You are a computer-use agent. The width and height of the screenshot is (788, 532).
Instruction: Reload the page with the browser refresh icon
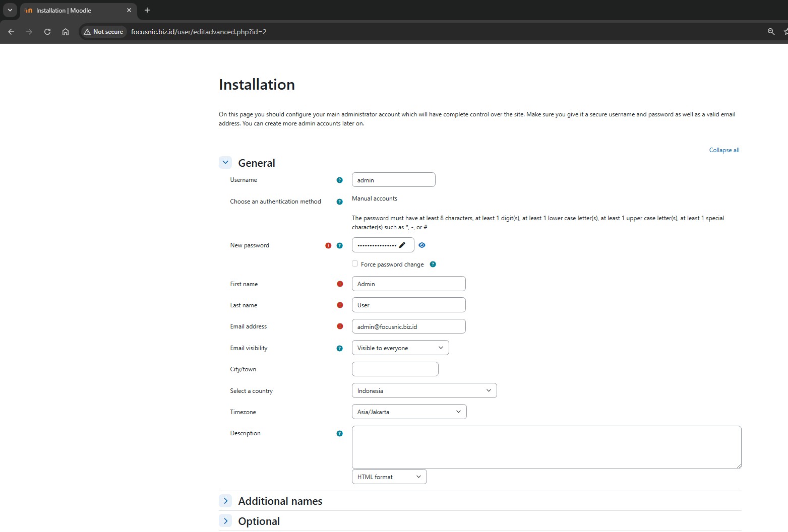coord(47,32)
